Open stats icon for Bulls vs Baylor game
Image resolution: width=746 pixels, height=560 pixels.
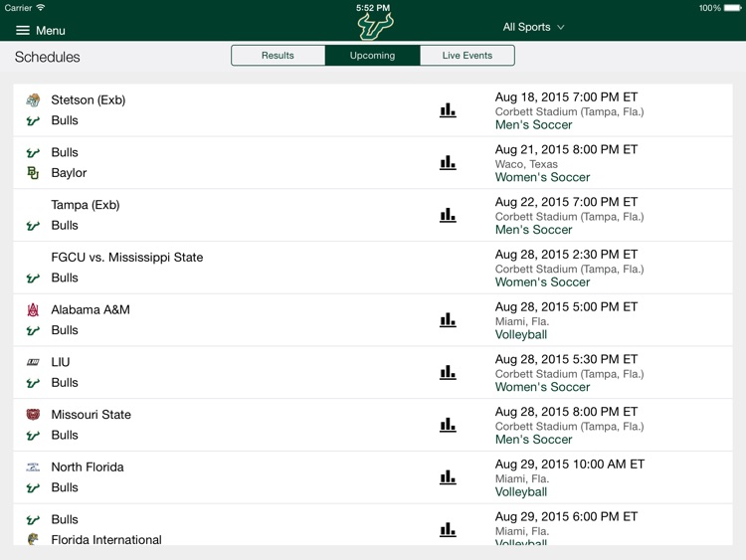pyautogui.click(x=448, y=163)
